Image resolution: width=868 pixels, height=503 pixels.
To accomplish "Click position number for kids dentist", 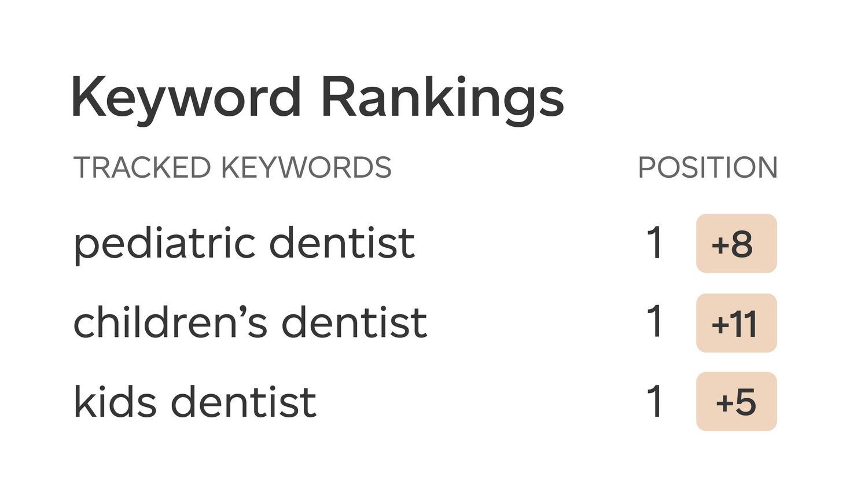I will pyautogui.click(x=654, y=402).
